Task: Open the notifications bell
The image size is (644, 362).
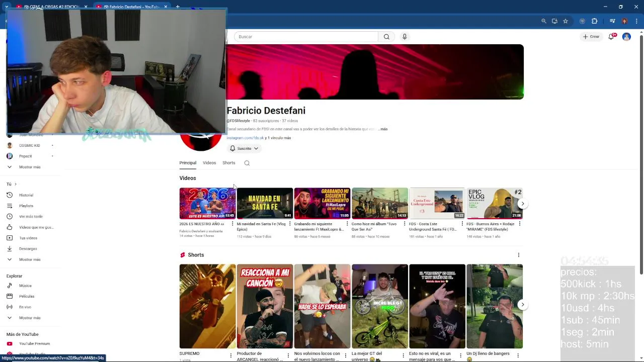Action: (x=611, y=37)
